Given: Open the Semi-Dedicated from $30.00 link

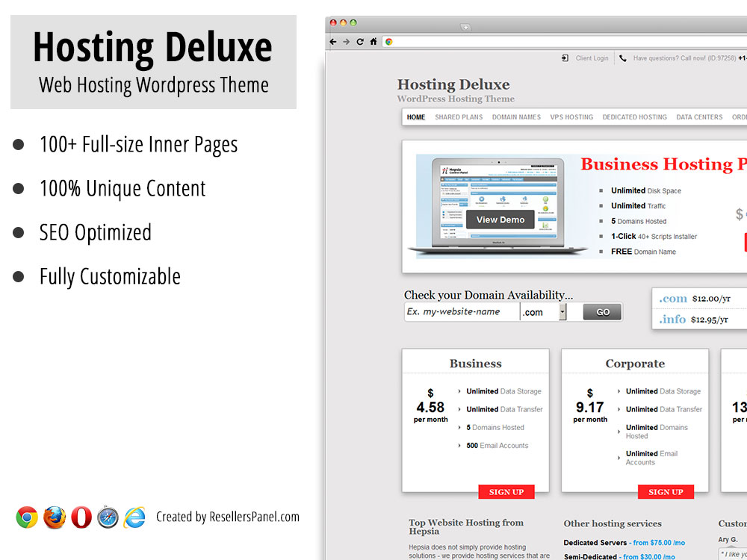Looking at the screenshot, I should point(619,557).
